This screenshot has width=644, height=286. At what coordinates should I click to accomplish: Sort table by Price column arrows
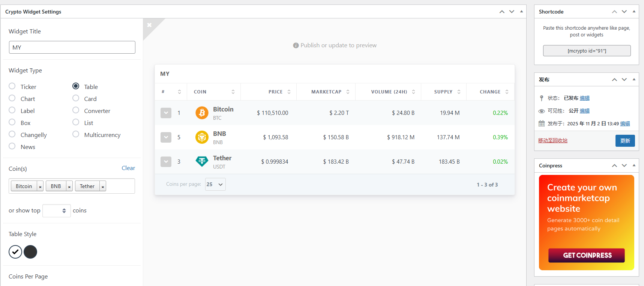(289, 92)
